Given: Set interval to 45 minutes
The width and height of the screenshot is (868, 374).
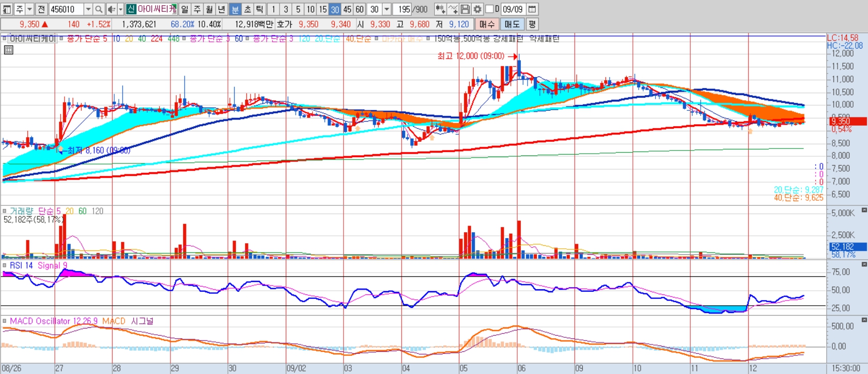Looking at the screenshot, I should point(347,9).
